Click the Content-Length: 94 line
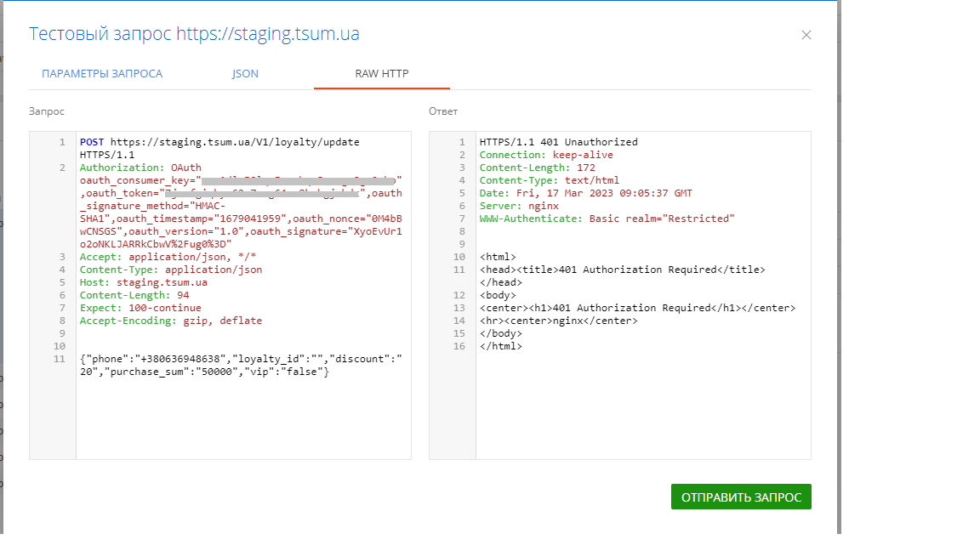The height and width of the screenshot is (551, 980). coord(134,295)
